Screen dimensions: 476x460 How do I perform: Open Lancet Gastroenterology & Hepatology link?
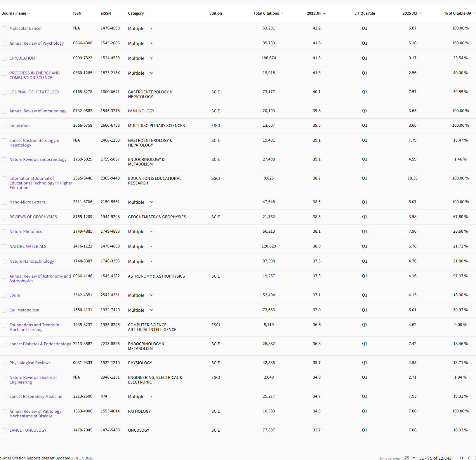34,143
